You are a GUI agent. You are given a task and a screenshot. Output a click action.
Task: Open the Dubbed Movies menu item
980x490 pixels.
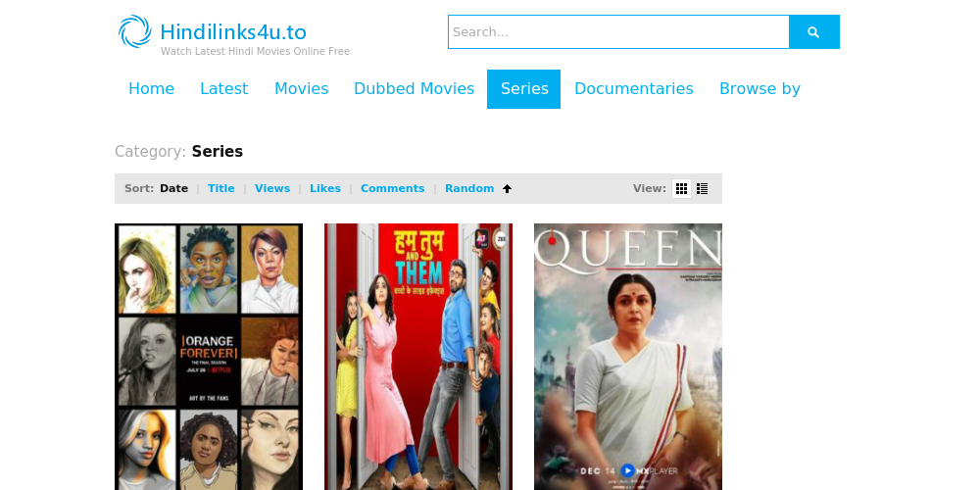click(414, 89)
